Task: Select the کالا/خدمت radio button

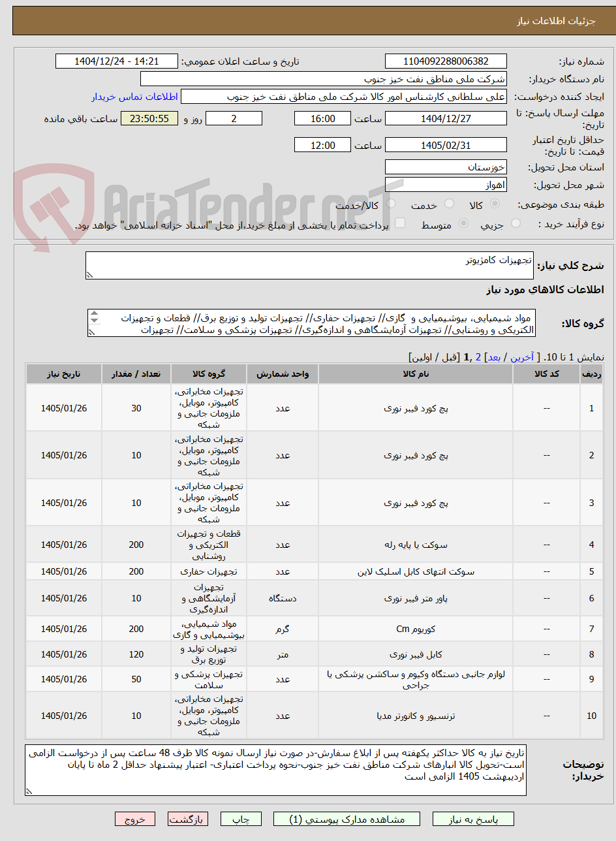Action: [x=391, y=204]
